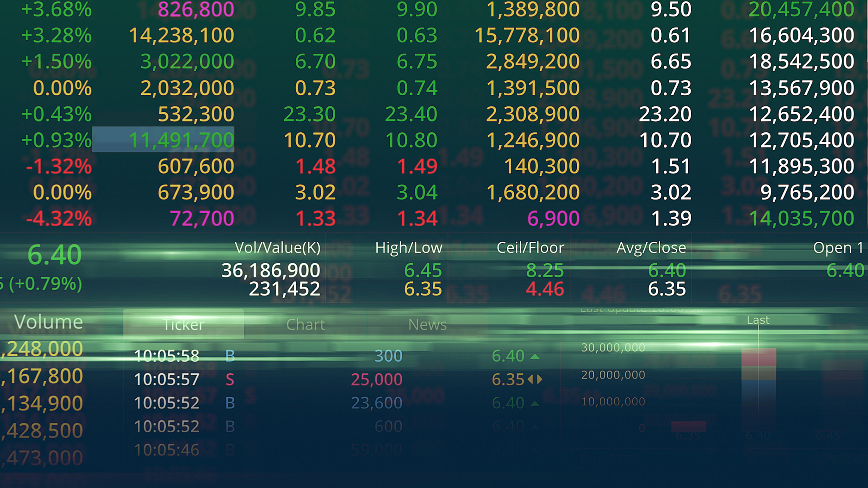Click the up arrow beside 6.40 at 10:05:58
The width and height of the screenshot is (868, 488).
(x=535, y=357)
